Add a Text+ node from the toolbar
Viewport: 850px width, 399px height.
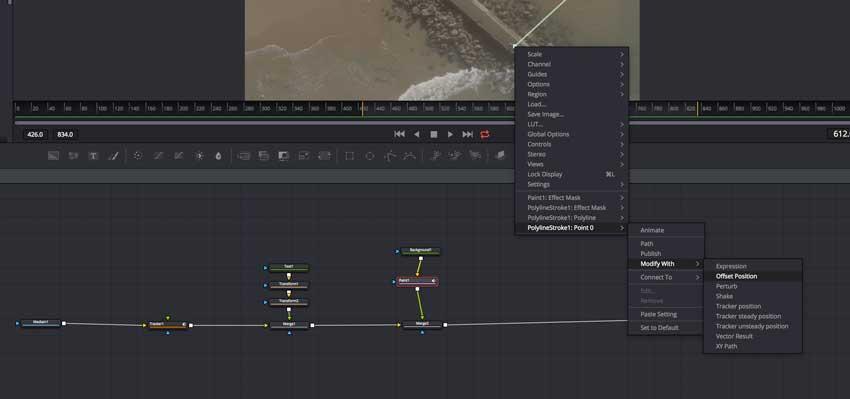[93, 156]
